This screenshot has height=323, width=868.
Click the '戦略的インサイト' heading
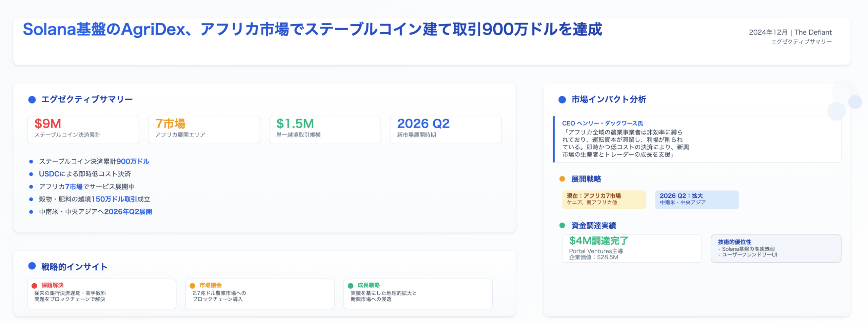[x=74, y=267]
